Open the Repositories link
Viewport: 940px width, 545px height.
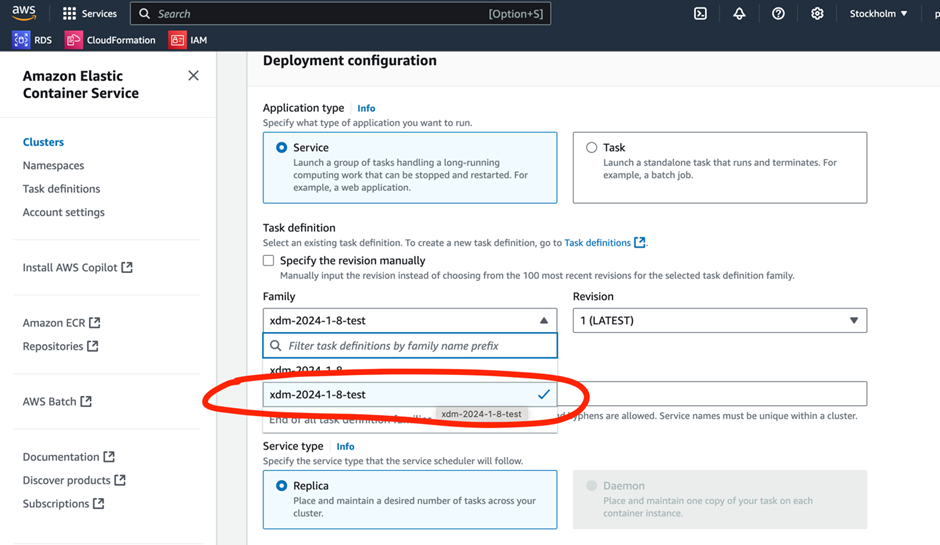tap(53, 346)
